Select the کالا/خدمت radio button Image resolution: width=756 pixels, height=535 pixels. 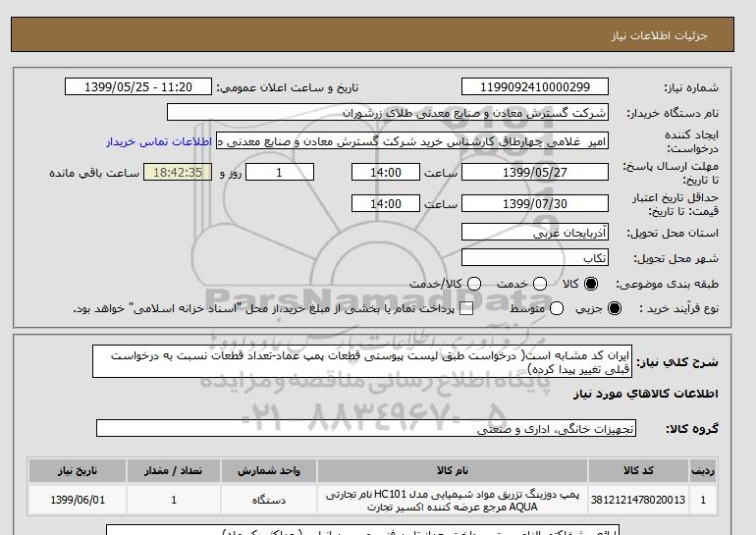(x=474, y=284)
